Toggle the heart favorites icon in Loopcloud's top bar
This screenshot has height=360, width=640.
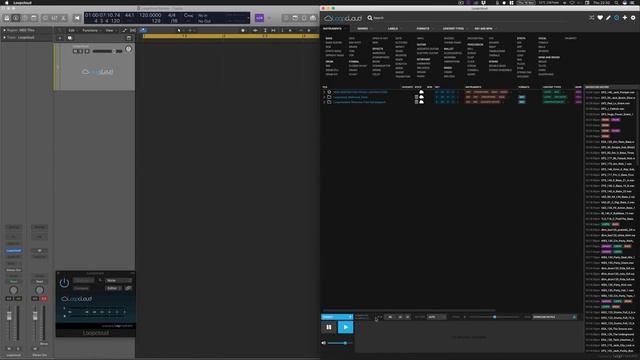600,18
